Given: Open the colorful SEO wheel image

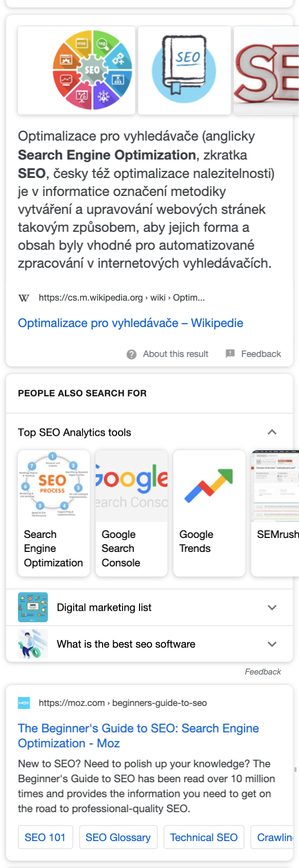Looking at the screenshot, I should point(77,70).
